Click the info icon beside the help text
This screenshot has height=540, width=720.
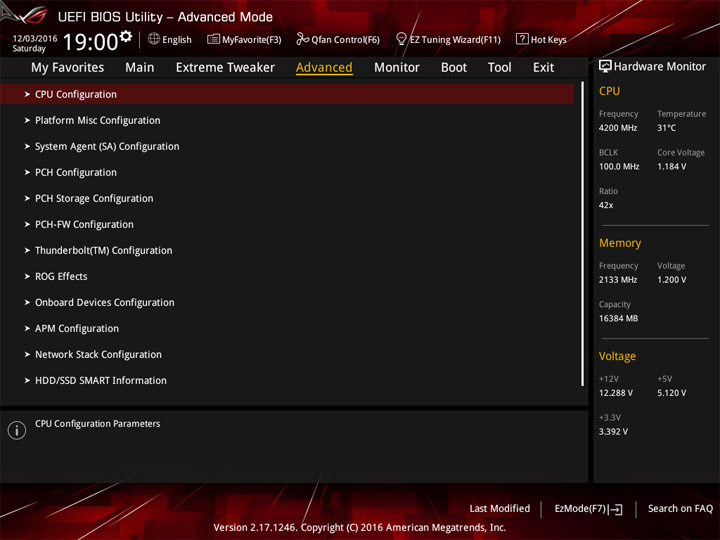(x=17, y=430)
